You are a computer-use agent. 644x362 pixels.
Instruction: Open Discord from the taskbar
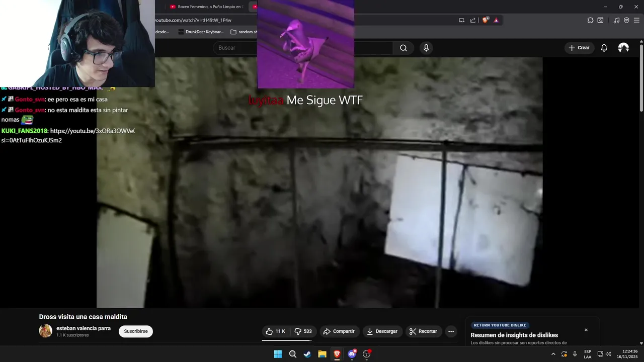coord(352,354)
